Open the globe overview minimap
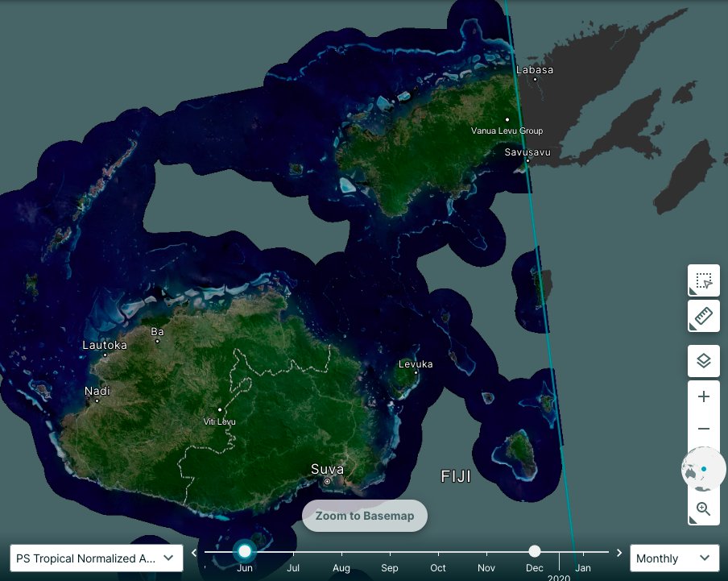Image resolution: width=728 pixels, height=581 pixels. coord(703,469)
